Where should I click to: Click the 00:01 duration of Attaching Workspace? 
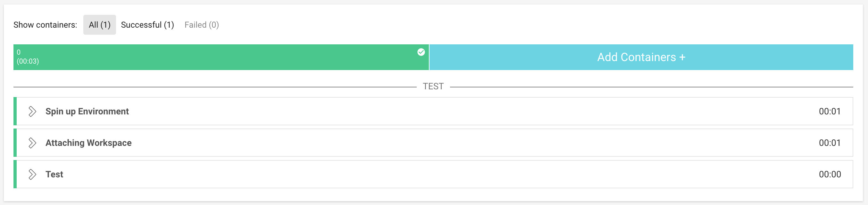(x=830, y=143)
